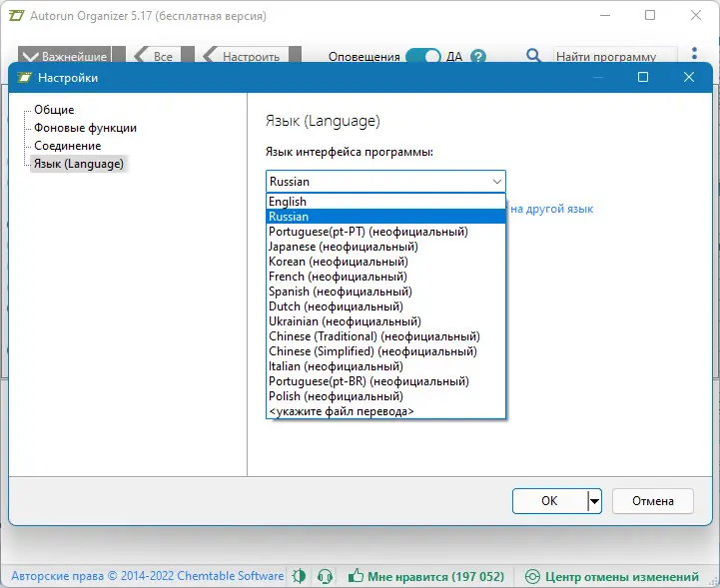Select Korean (неофициальный) from the list
Image resolution: width=720 pixels, height=588 pixels.
coord(385,262)
